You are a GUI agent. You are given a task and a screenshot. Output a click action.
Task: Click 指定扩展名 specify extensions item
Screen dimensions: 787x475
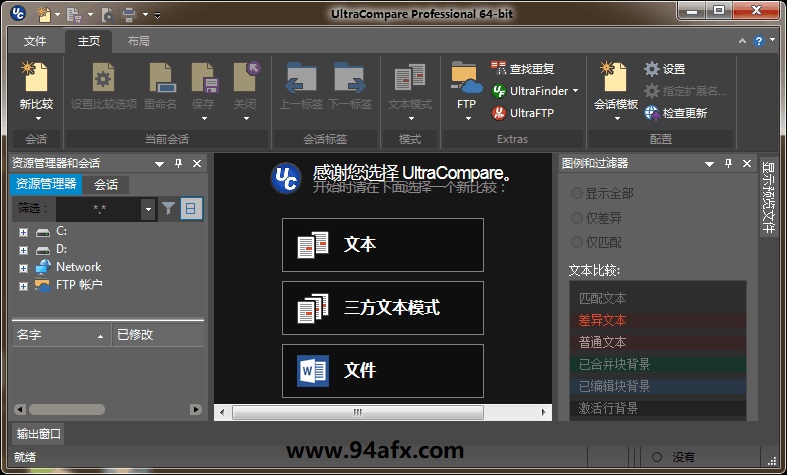[685, 91]
